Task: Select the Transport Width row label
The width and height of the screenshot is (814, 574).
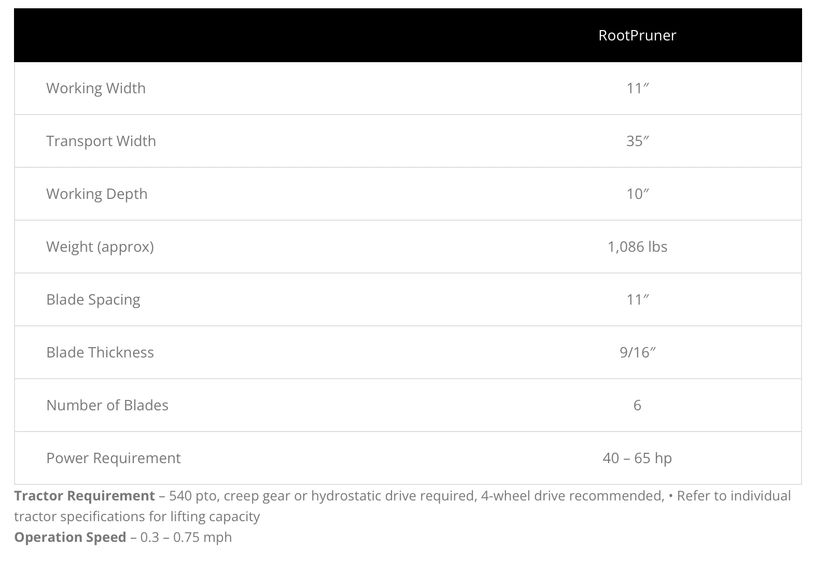Action: click(101, 141)
